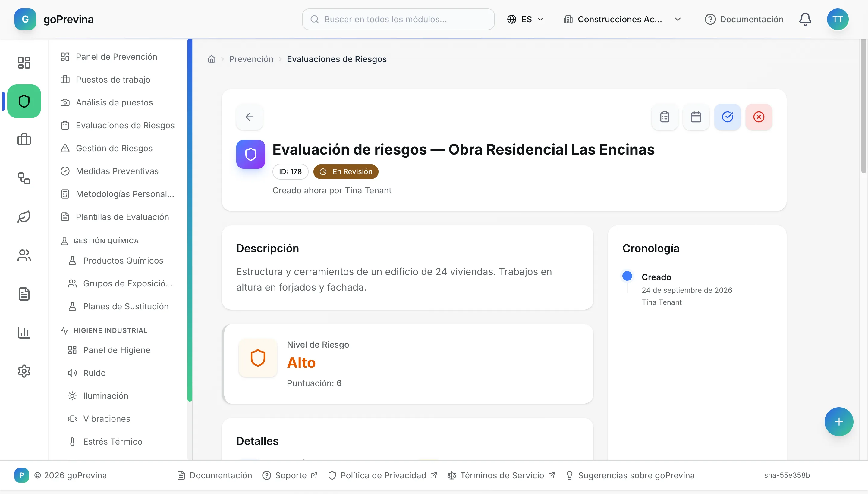Open the Política de Privacidad footer link
868x494 pixels.
tap(382, 475)
